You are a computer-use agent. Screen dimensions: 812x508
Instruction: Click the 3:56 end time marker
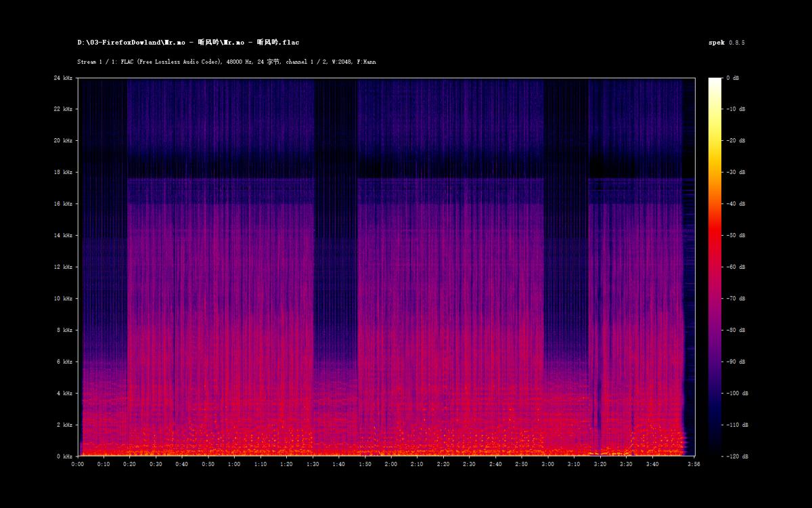point(694,465)
